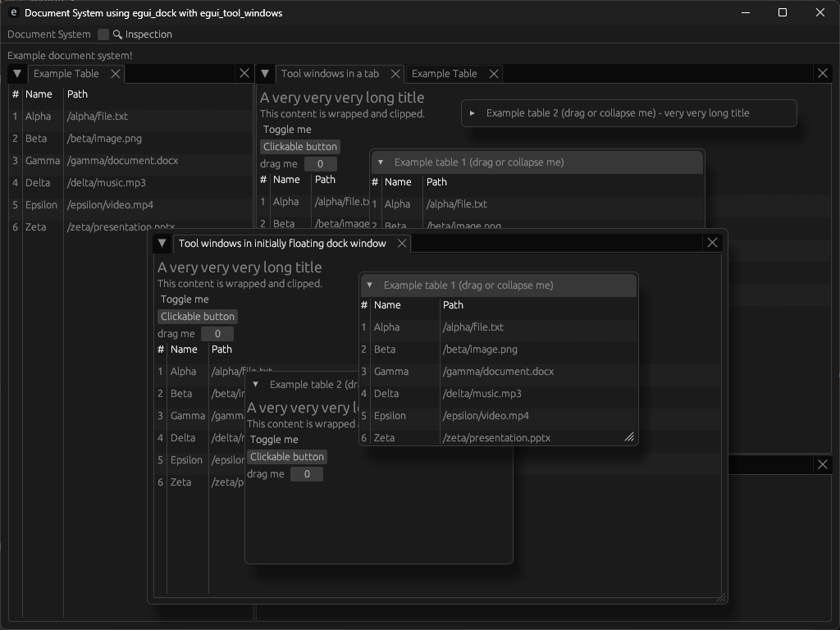Switch to right panel's Example Table tab
Image resolution: width=840 pixels, height=630 pixels.
pyautogui.click(x=444, y=74)
